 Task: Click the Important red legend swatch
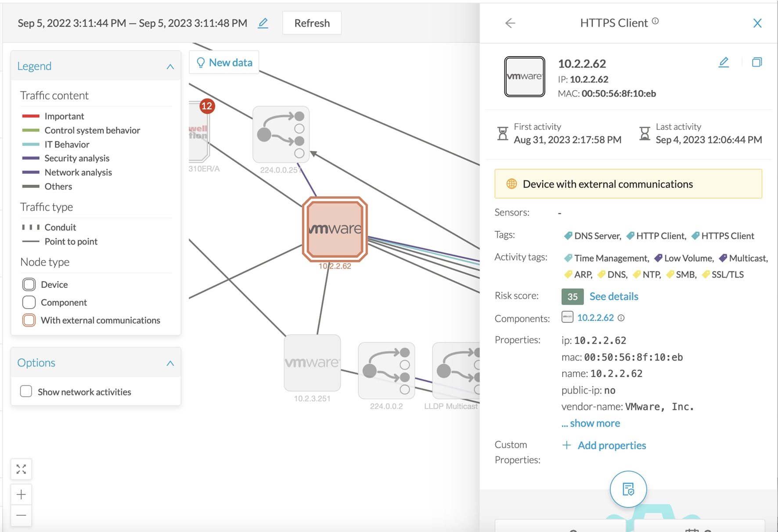31,116
